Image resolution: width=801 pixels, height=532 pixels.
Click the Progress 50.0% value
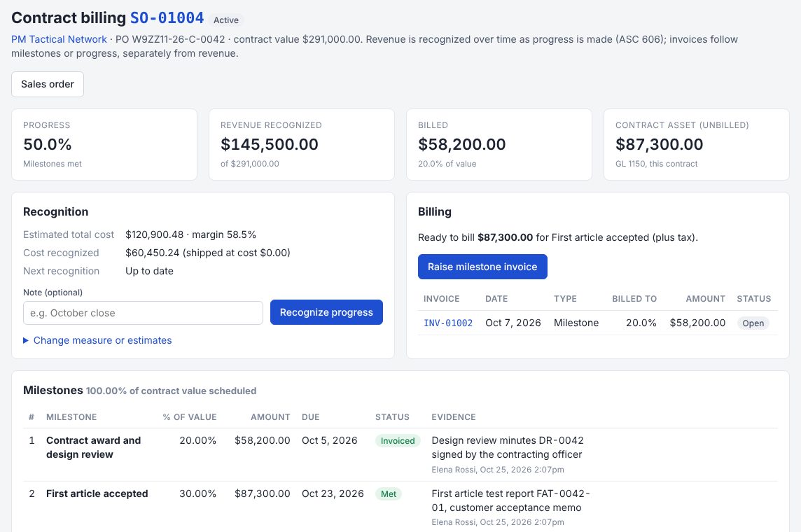(48, 144)
